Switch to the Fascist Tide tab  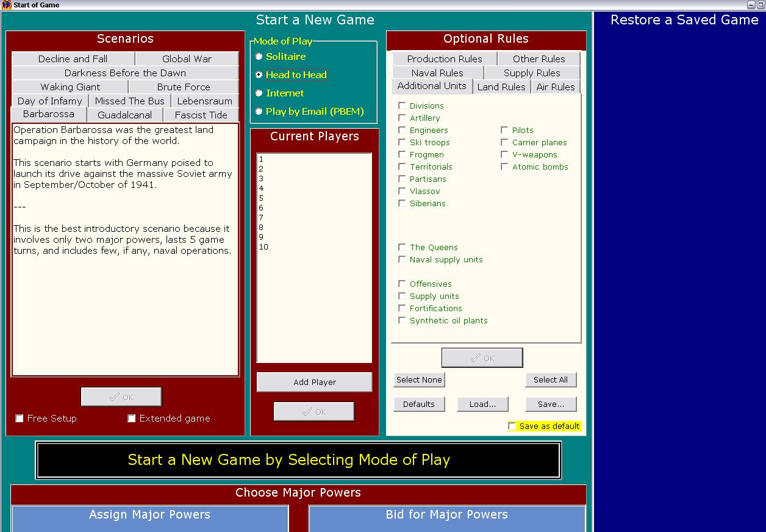[201, 115]
